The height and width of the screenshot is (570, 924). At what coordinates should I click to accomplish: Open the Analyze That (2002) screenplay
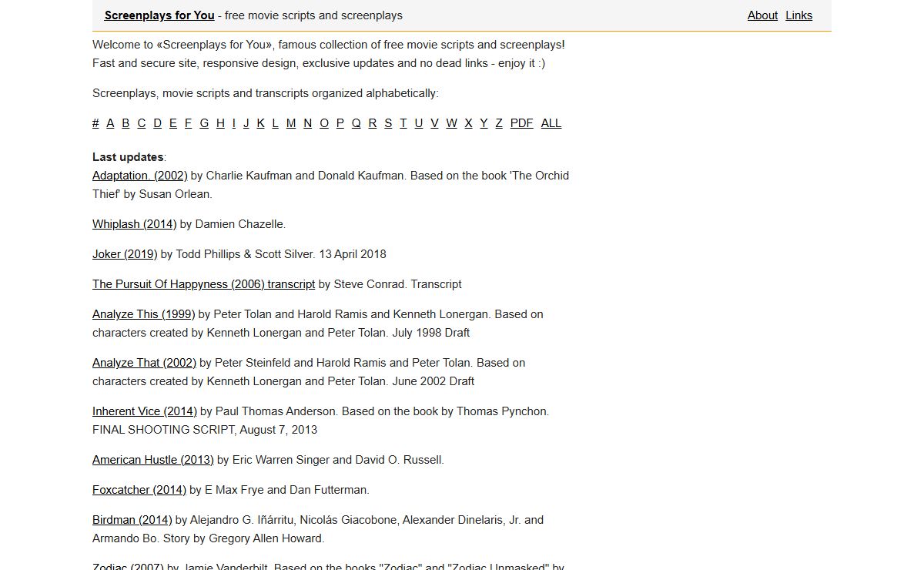[145, 363]
